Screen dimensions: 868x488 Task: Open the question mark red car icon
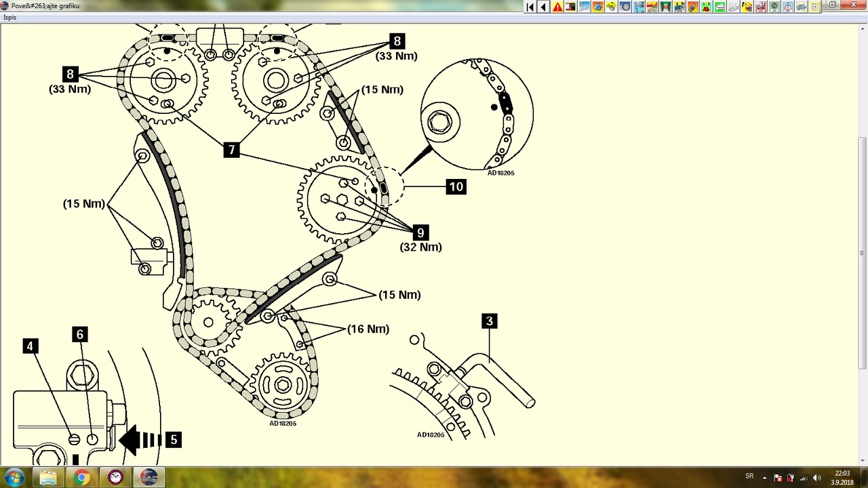(x=747, y=7)
